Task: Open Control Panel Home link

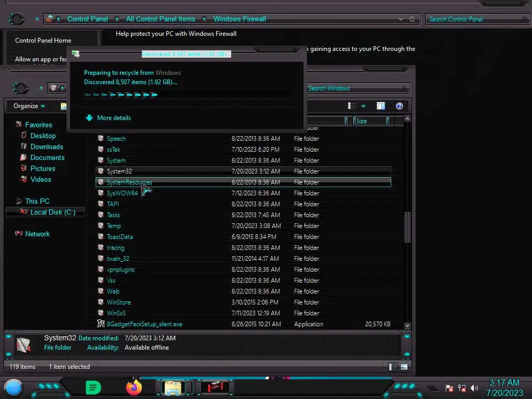Action: [43, 41]
